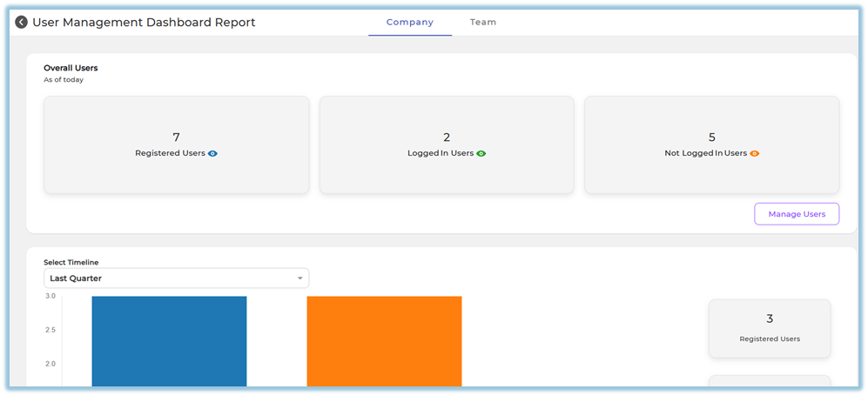Screen dimensions: 868x396
Task: Click the back arrow beside the report title
Action: [x=21, y=23]
